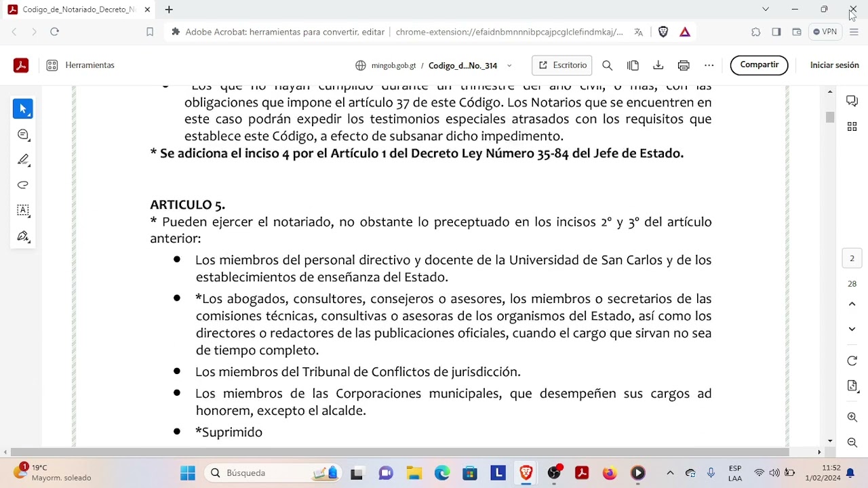Zoom in on the document
868x488 pixels.
pos(852,418)
